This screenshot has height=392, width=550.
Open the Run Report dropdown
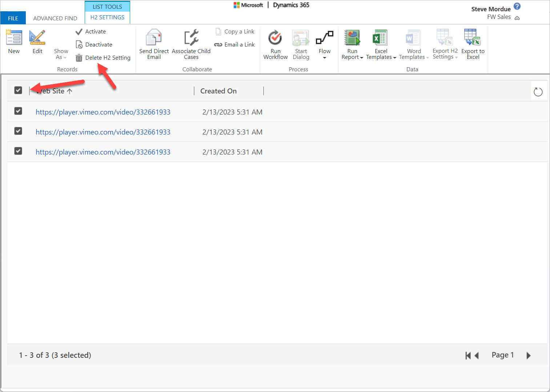pos(352,57)
